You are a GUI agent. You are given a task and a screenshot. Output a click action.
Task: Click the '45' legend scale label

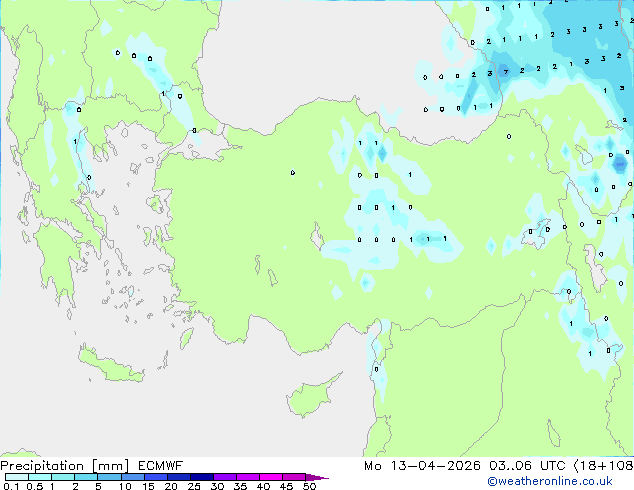click(x=286, y=486)
